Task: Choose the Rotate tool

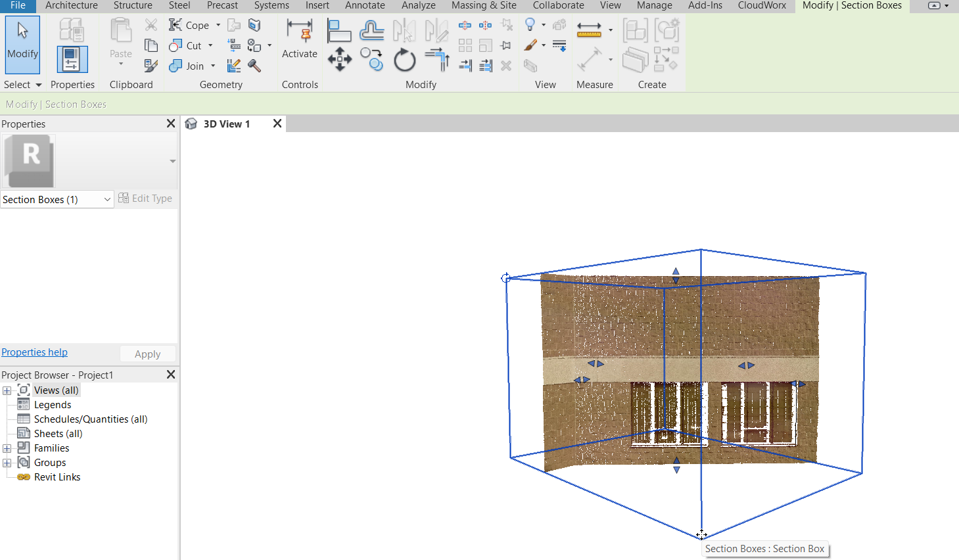Action: 404,60
